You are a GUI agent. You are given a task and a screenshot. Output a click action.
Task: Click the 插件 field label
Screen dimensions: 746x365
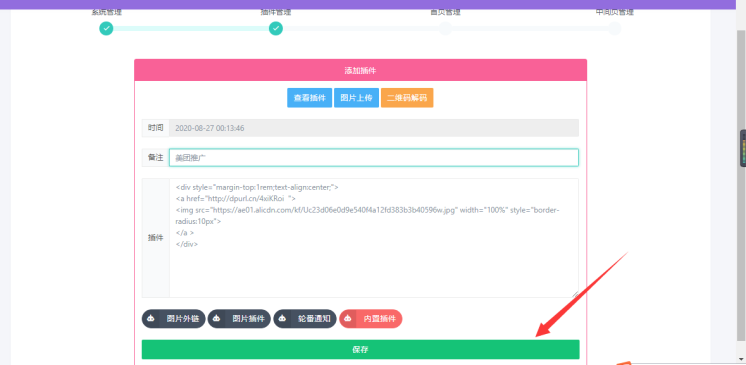point(156,238)
